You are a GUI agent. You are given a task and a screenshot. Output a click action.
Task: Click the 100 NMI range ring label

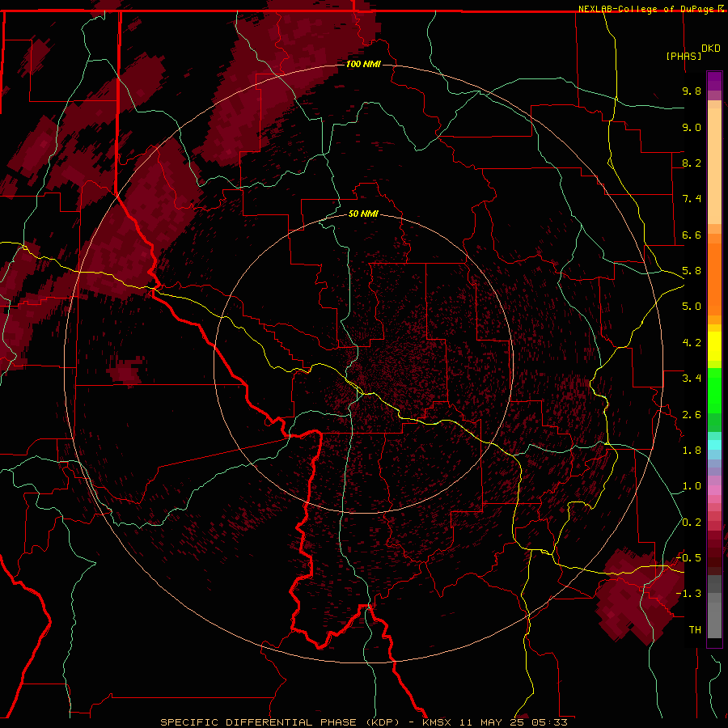pyautogui.click(x=363, y=64)
